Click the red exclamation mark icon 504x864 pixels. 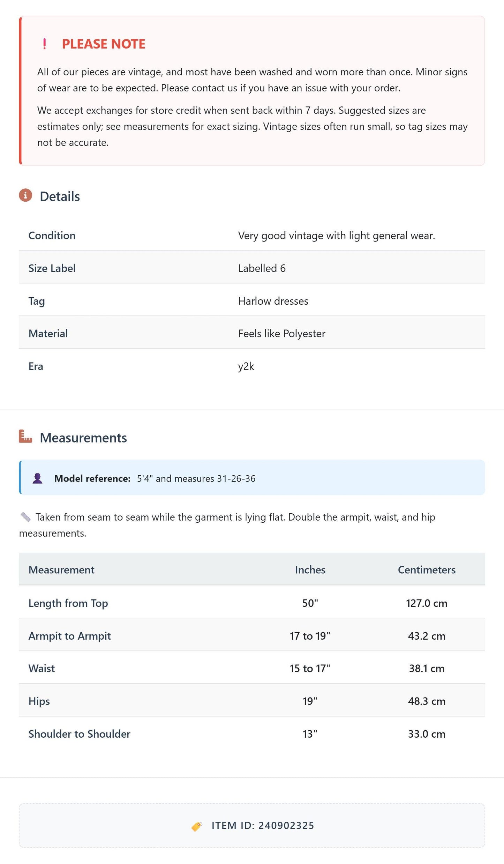click(x=44, y=44)
